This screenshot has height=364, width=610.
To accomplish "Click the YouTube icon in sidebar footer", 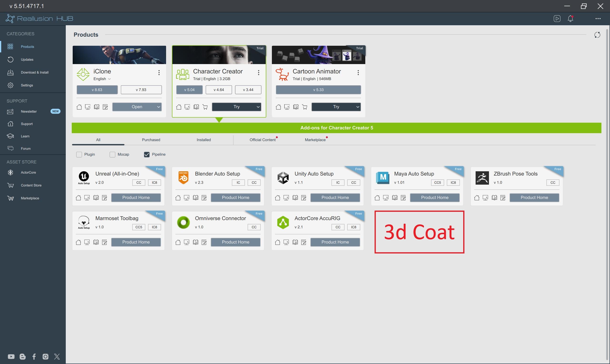I will 11,356.
